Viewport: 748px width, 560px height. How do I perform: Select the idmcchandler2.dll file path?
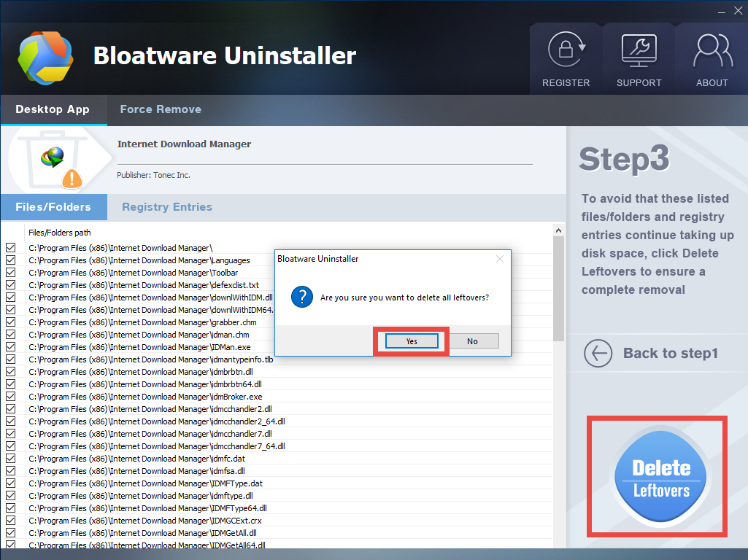click(x=150, y=409)
